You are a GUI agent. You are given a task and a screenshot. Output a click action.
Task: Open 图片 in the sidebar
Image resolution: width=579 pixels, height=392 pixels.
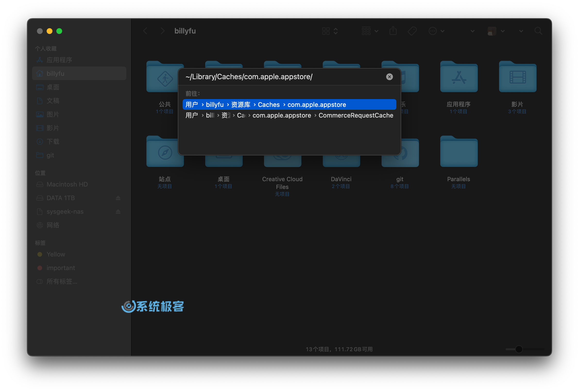pos(79,114)
